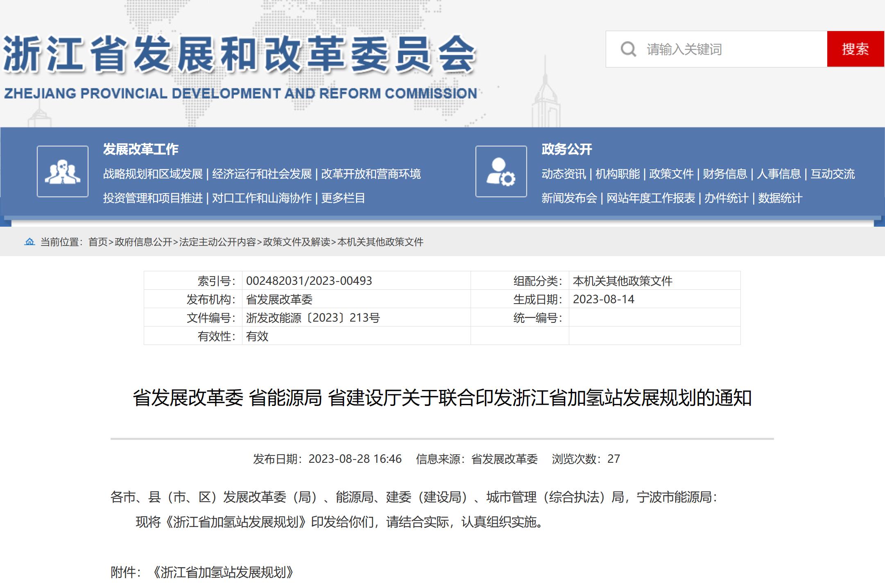Click the 政务公开 heading
The width and height of the screenshot is (885, 588).
click(x=567, y=149)
